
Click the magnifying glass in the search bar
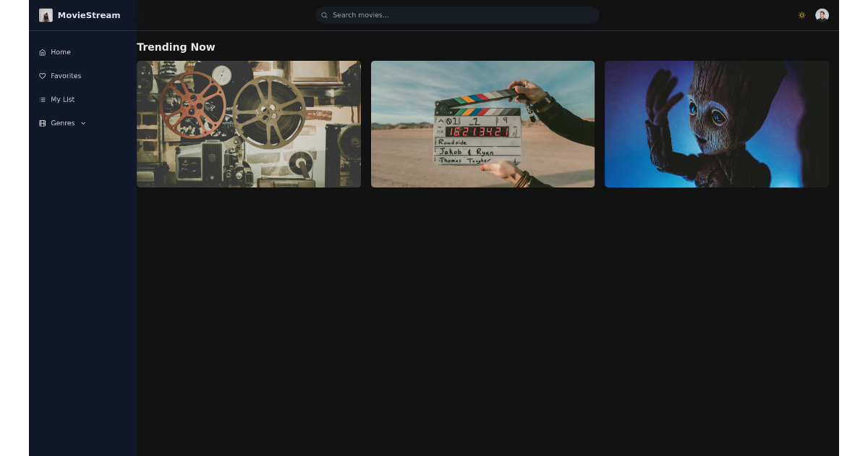(x=324, y=14)
